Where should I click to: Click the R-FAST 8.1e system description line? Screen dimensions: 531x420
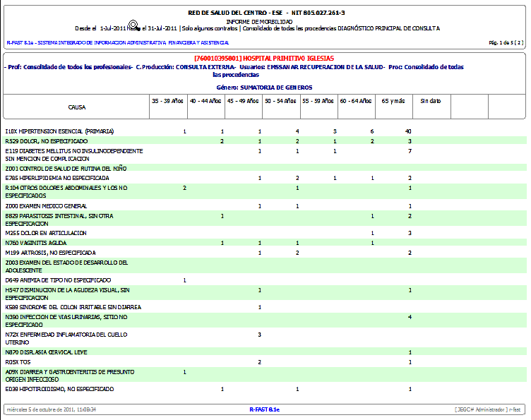pos(118,42)
